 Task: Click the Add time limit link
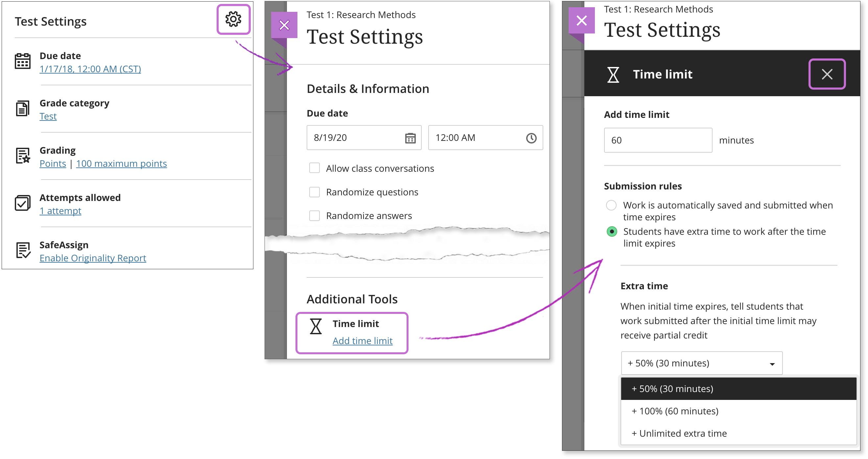[363, 341]
